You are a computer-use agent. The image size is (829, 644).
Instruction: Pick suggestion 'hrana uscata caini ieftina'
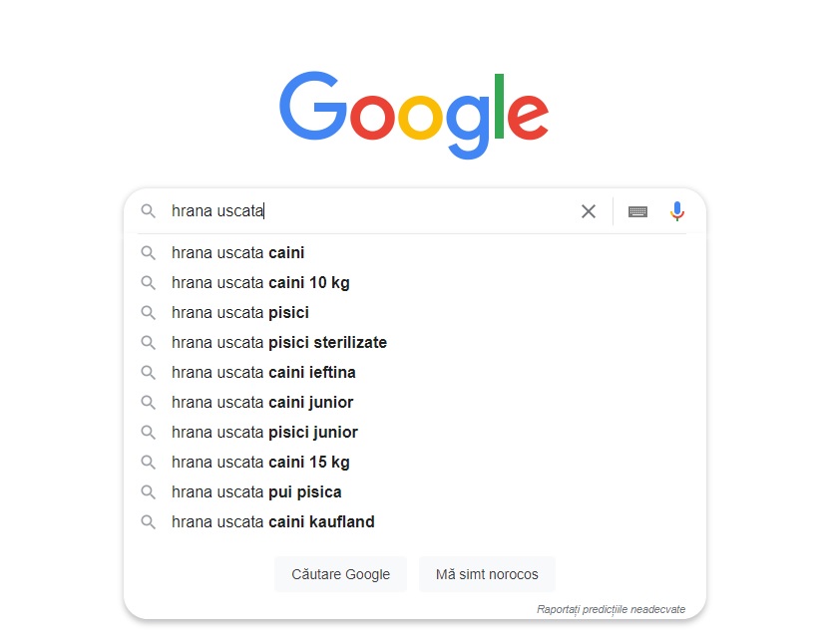(263, 373)
